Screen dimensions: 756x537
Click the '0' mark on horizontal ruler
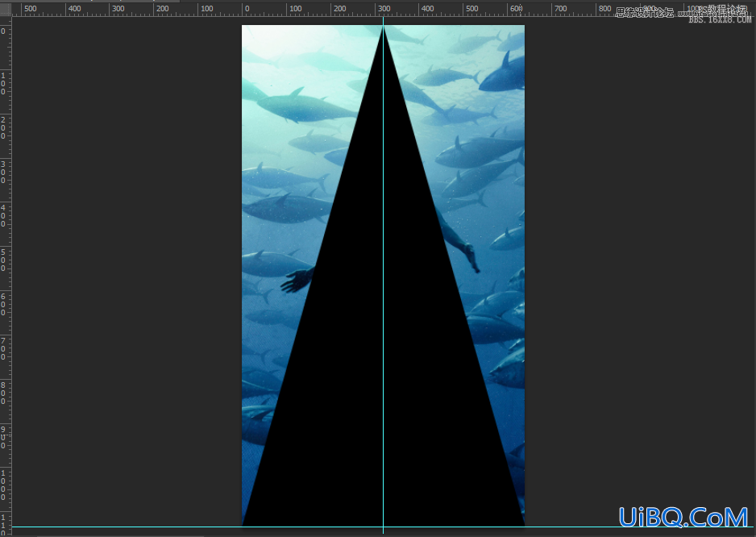tap(247, 9)
